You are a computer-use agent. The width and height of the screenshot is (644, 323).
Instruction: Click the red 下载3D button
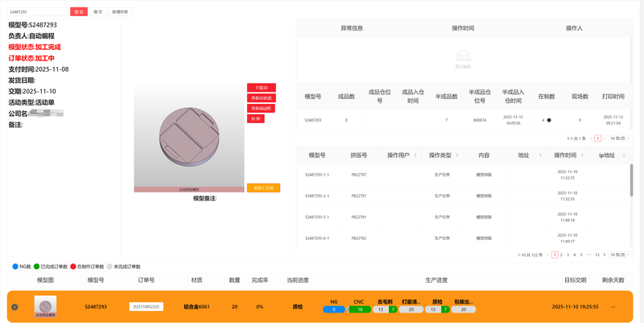(261, 88)
